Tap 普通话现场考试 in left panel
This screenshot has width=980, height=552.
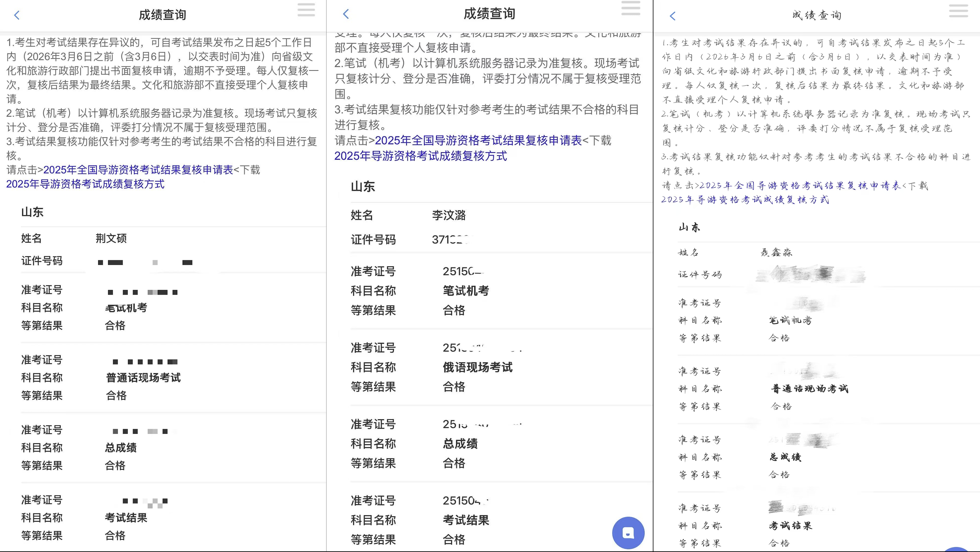point(143,378)
